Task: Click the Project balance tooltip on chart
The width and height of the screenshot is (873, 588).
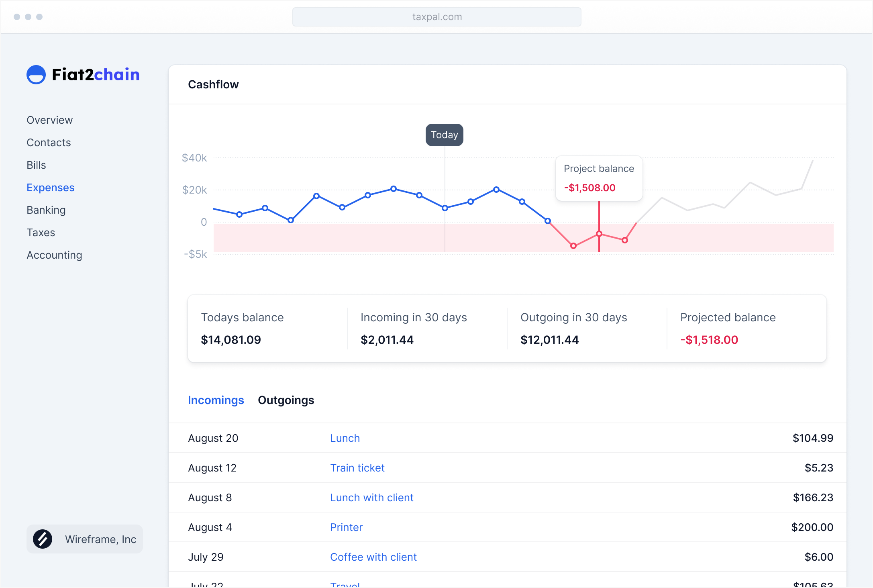Action: pyautogui.click(x=598, y=178)
